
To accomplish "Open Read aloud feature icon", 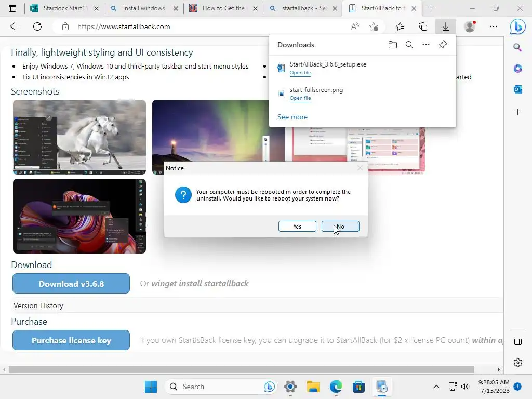I will pos(355,26).
